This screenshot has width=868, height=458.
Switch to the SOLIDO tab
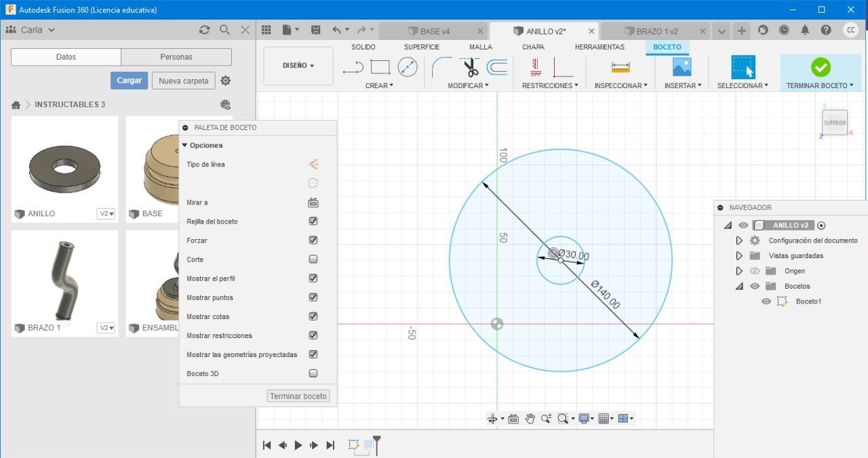click(x=363, y=47)
